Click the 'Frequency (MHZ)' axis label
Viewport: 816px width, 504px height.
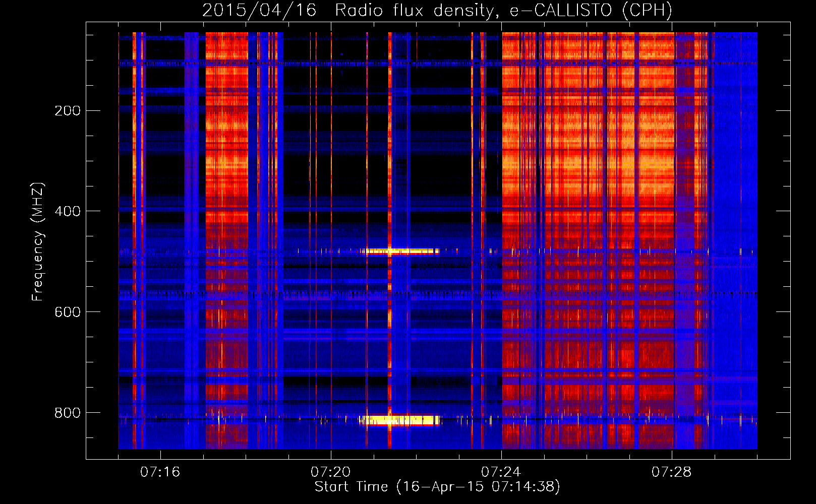pyautogui.click(x=38, y=241)
